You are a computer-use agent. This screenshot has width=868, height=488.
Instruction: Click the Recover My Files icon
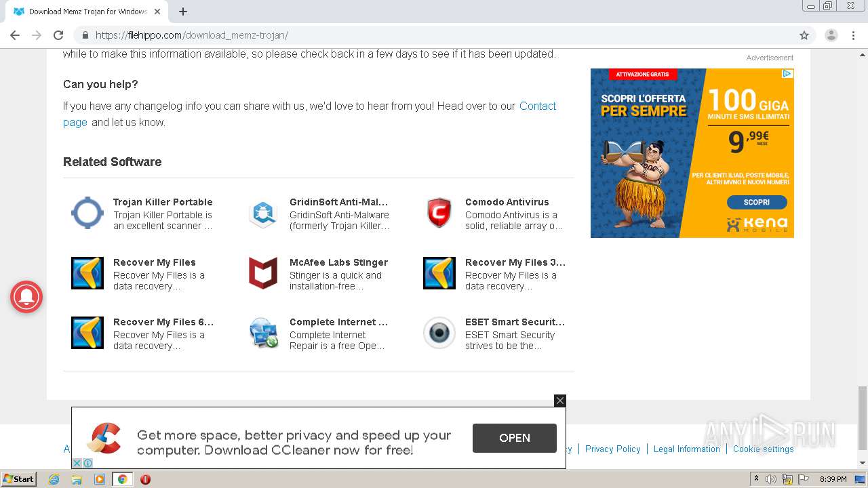(87, 273)
